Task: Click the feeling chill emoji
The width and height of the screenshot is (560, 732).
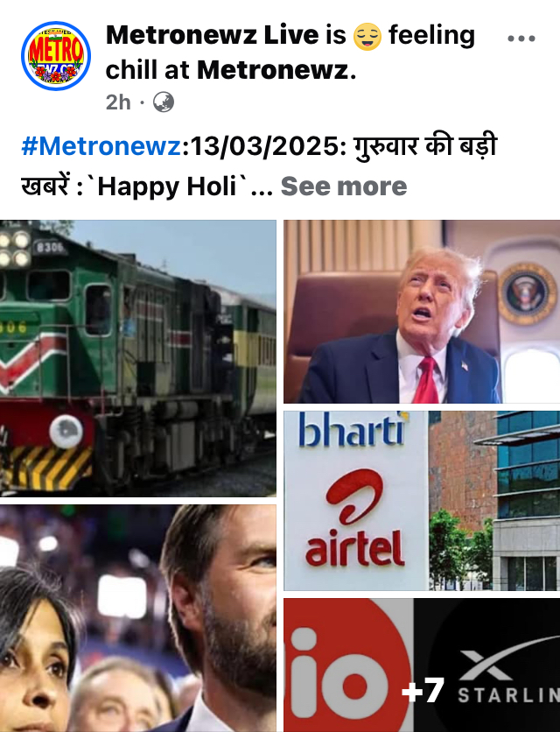Action: pyautogui.click(x=367, y=37)
